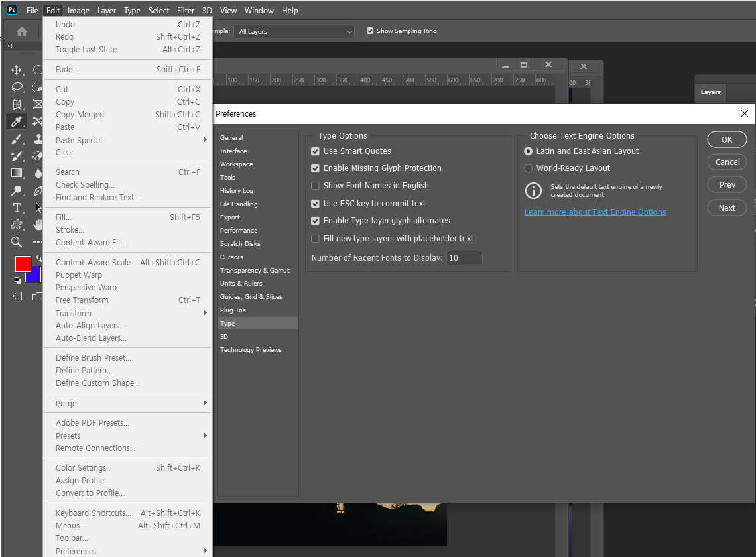Select Keyboard Shortcuts menu entry
Image resolution: width=756 pixels, height=557 pixels.
click(x=128, y=513)
